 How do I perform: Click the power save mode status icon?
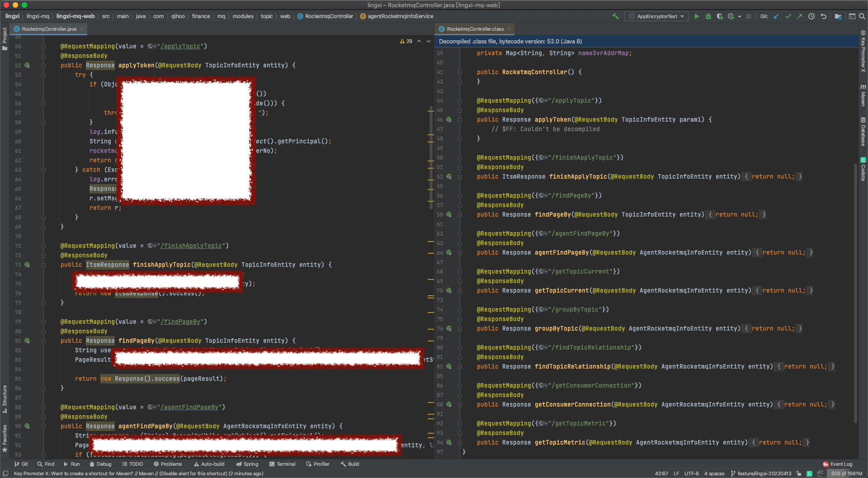[820, 473]
